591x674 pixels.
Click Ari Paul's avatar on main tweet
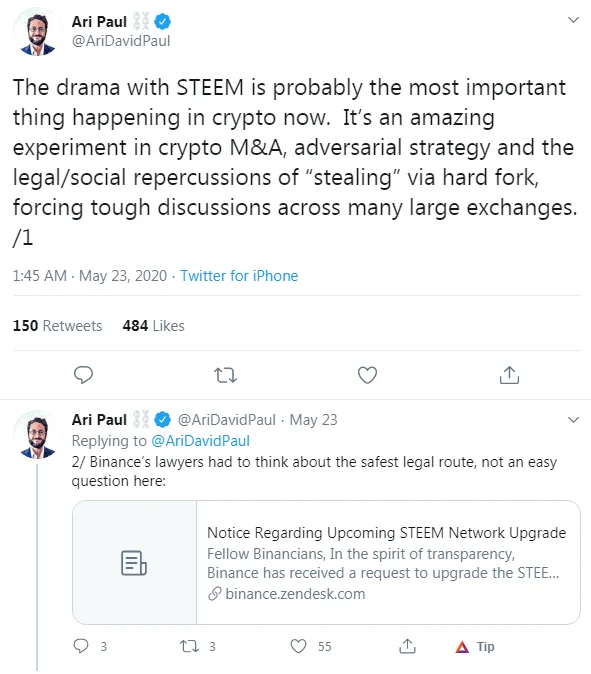pos(37,34)
